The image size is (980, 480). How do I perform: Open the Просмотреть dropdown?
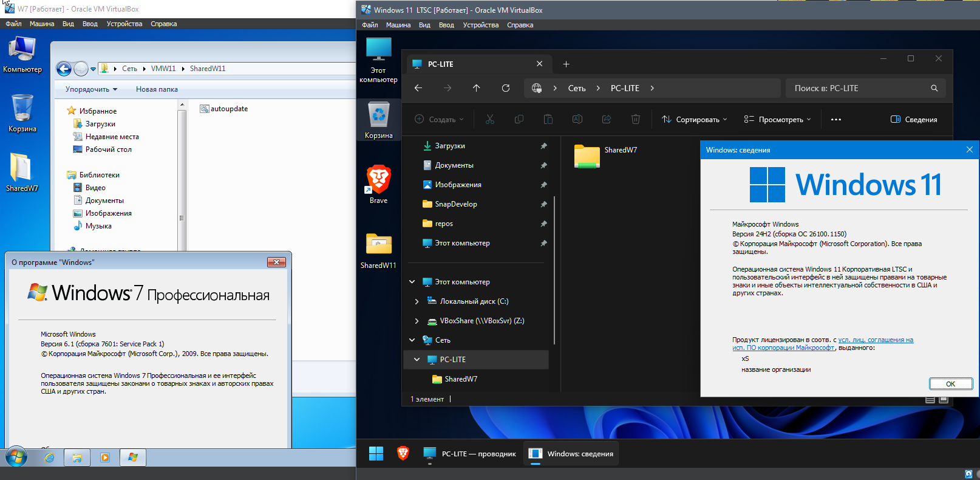(x=778, y=120)
